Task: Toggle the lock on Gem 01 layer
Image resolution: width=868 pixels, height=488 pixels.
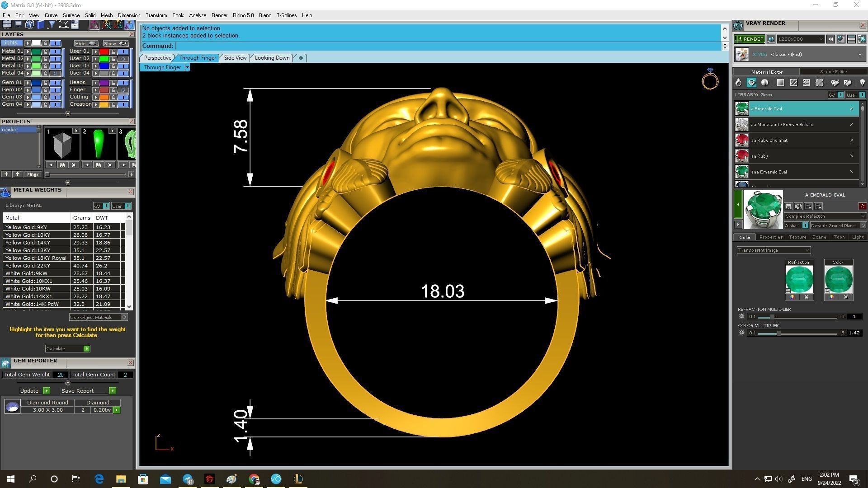Action: click(45, 83)
